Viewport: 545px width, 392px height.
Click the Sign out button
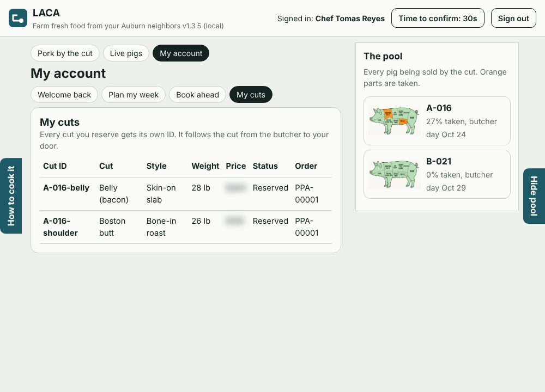coord(513,18)
